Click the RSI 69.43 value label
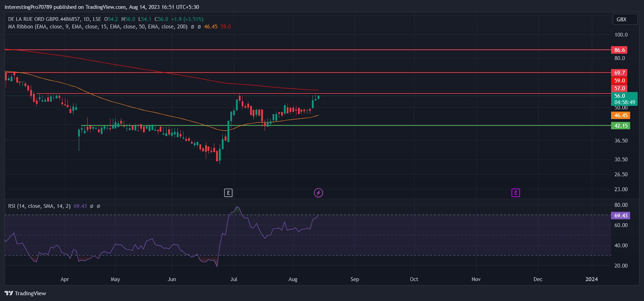644x301 pixels. pyautogui.click(x=621, y=216)
